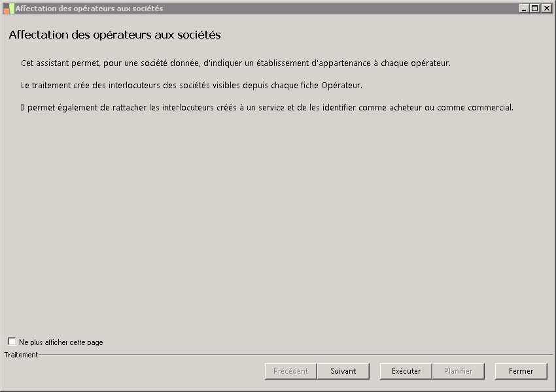Click the paragraph starting "Cet assistant permet"

click(235, 63)
